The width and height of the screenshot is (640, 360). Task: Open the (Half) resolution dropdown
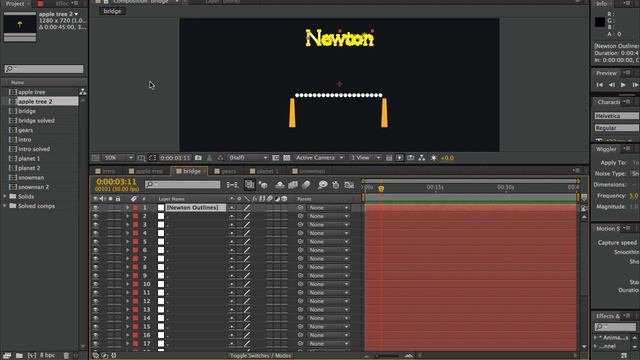(x=248, y=158)
